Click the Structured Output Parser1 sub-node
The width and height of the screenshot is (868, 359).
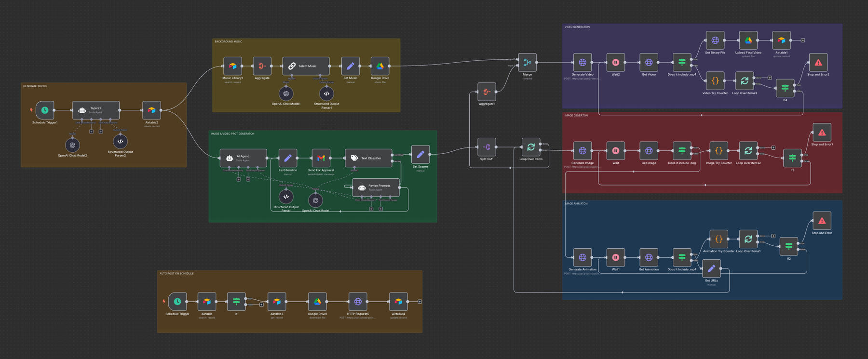coord(326,93)
